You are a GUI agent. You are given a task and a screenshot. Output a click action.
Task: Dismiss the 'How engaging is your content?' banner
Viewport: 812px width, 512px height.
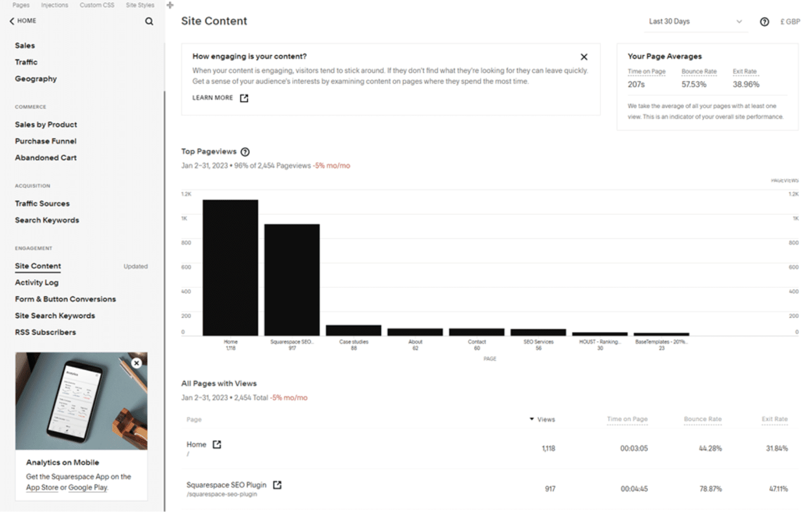pyautogui.click(x=584, y=57)
